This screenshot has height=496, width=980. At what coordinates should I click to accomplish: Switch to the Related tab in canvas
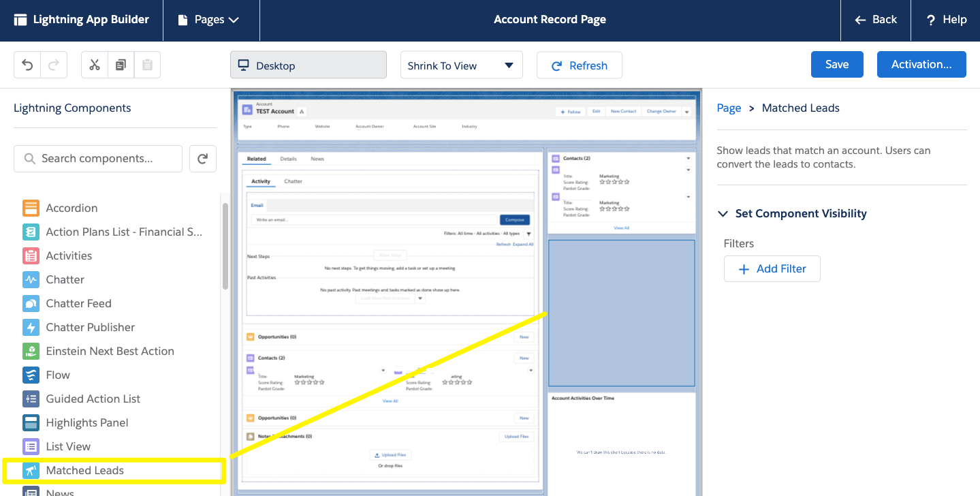pyautogui.click(x=257, y=159)
